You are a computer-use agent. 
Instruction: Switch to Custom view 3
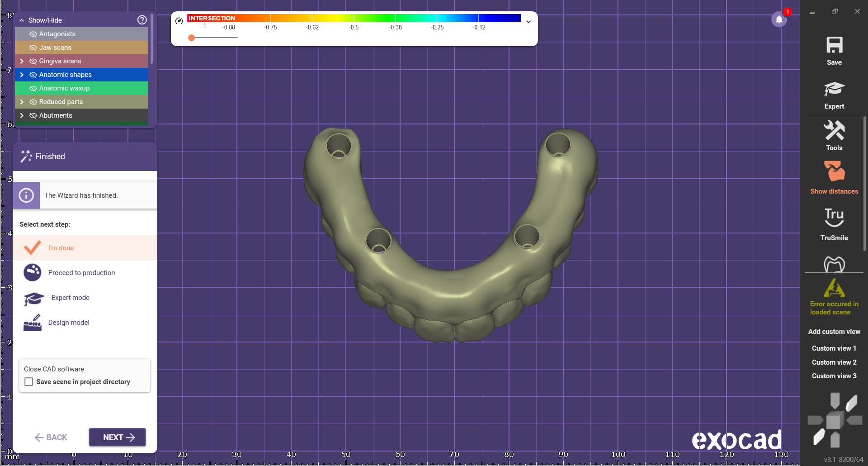click(834, 376)
